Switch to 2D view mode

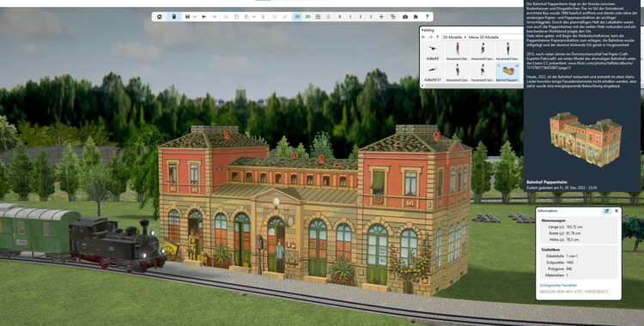pos(307,17)
